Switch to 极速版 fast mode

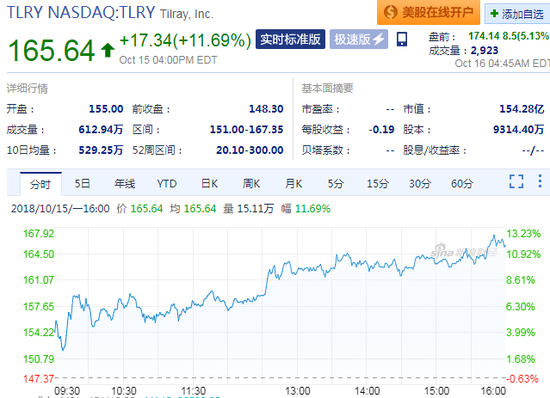coord(358,39)
